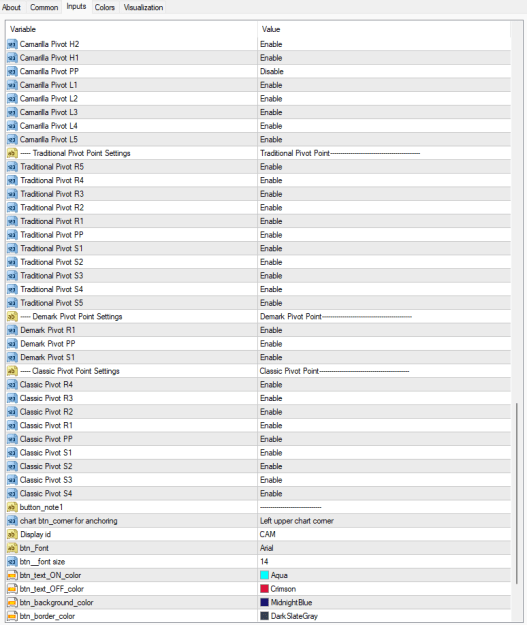The image size is (527, 625).
Task: Select the Classic Pivot R2 row
Action: pyautogui.click(x=258, y=412)
